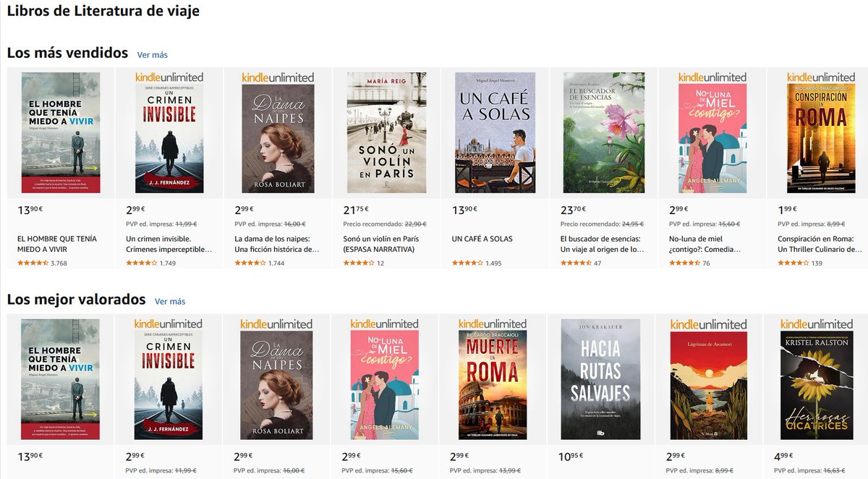Click the star rating beside 3.768 reviews

pyautogui.click(x=33, y=263)
